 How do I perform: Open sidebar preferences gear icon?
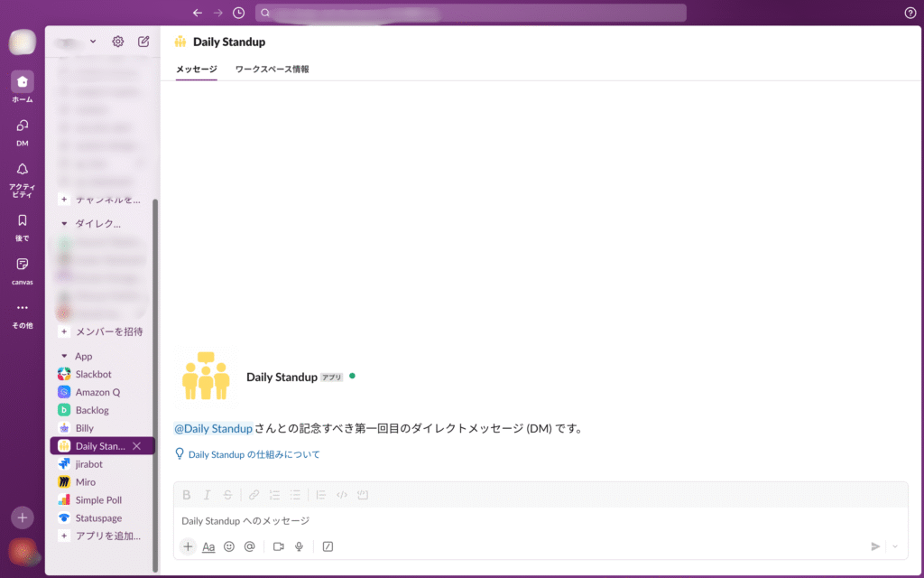tap(118, 42)
